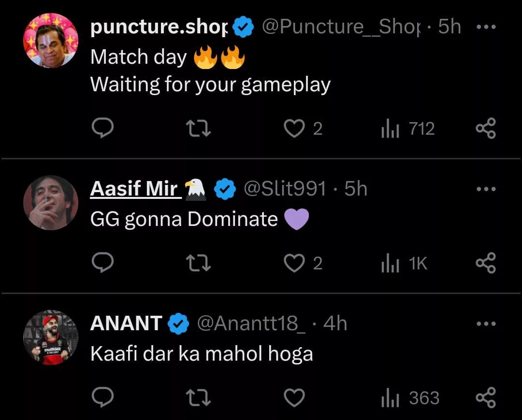522x420 pixels.
Task: Like the 'Waiting for your gameplay' tweet
Action: tap(294, 128)
